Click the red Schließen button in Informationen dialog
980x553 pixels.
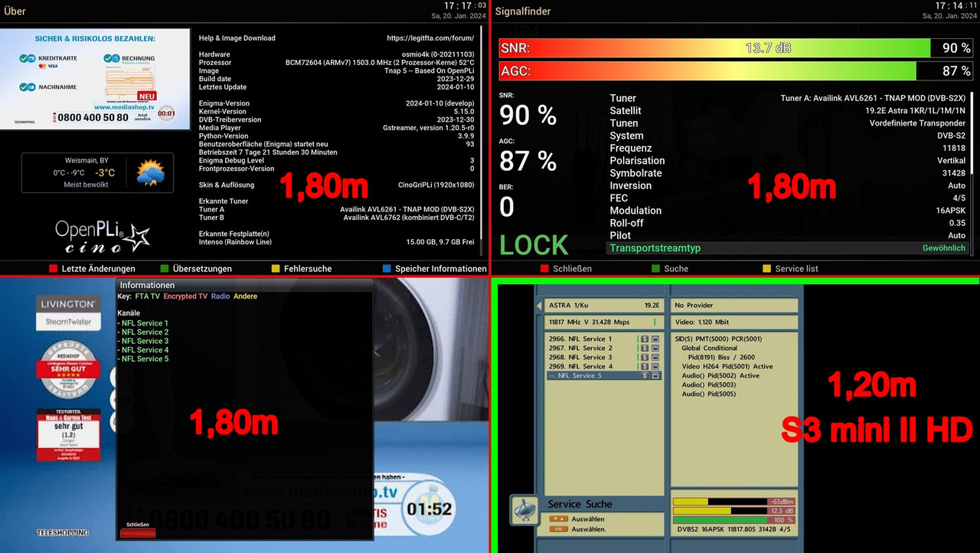pos(138,532)
